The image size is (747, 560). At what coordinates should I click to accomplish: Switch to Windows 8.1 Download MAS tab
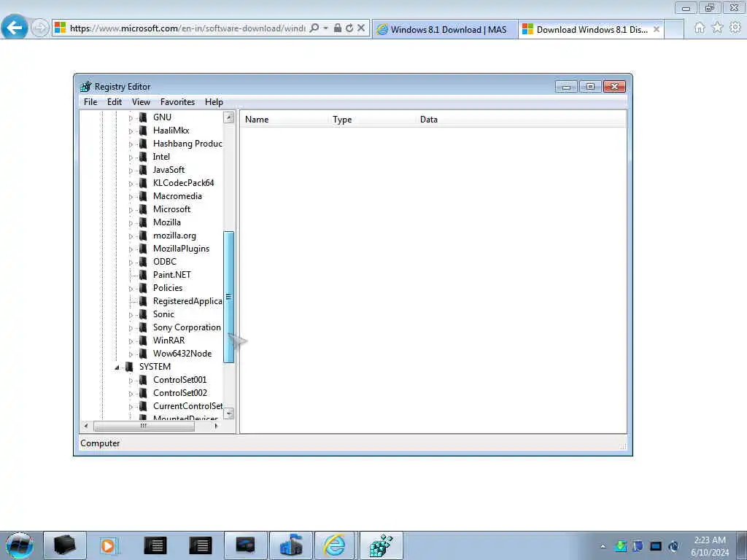click(445, 29)
